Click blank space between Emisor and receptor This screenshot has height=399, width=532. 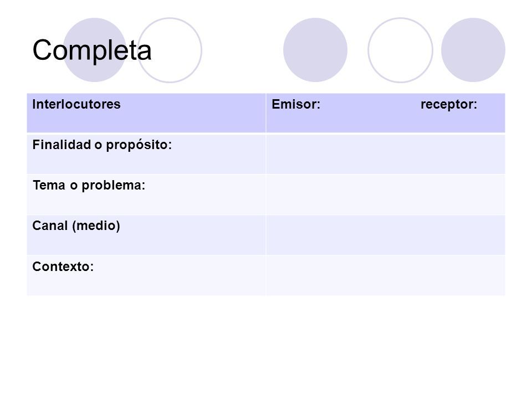[x=371, y=105]
